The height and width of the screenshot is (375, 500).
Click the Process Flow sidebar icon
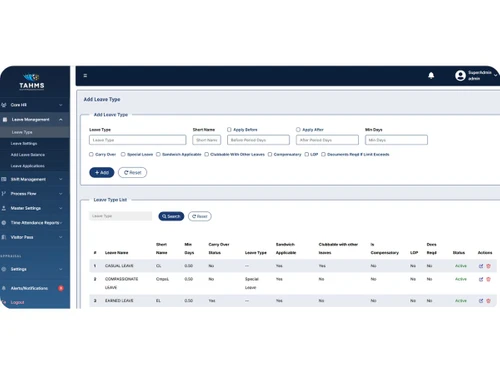[x=4, y=194]
